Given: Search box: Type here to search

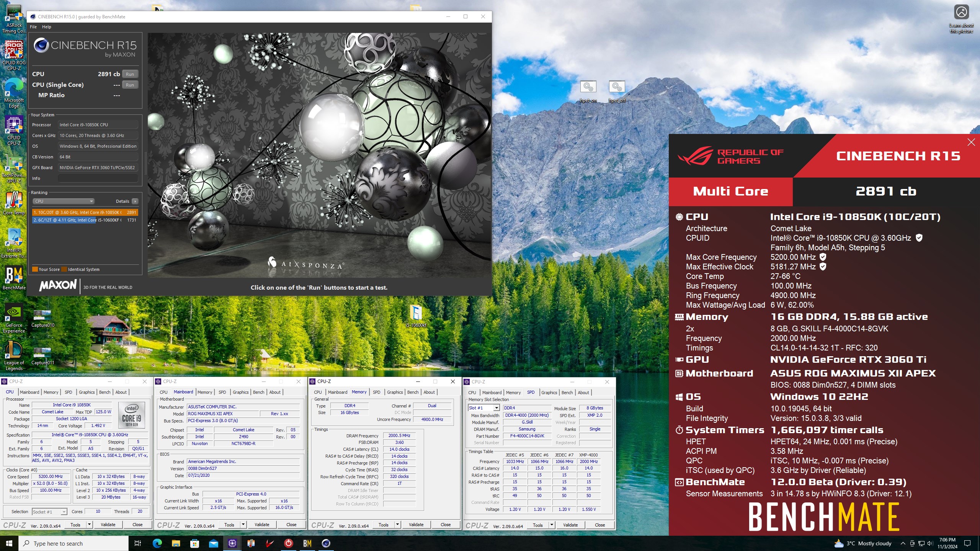Looking at the screenshot, I should [73, 543].
